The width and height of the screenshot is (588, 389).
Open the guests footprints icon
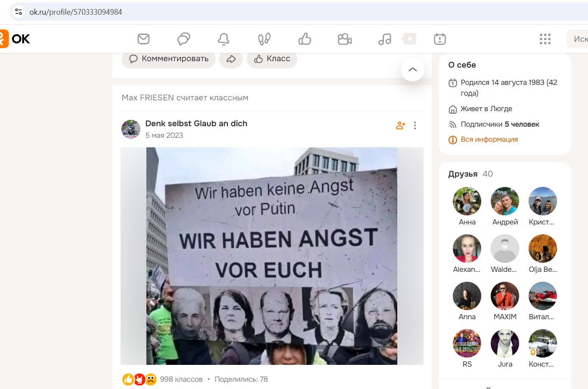coord(264,39)
